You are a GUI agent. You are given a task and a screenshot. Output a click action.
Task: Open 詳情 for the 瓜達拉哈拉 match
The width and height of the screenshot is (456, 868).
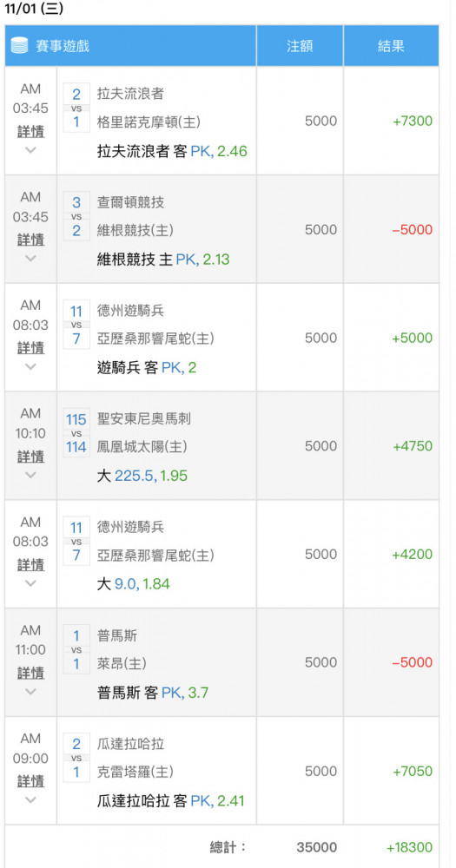[x=31, y=782]
